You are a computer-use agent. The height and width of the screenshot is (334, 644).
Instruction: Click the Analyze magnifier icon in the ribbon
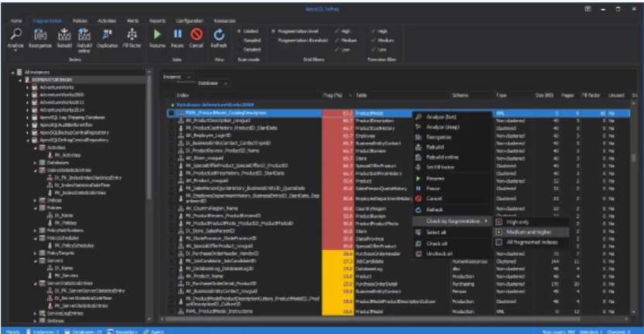tap(15, 35)
